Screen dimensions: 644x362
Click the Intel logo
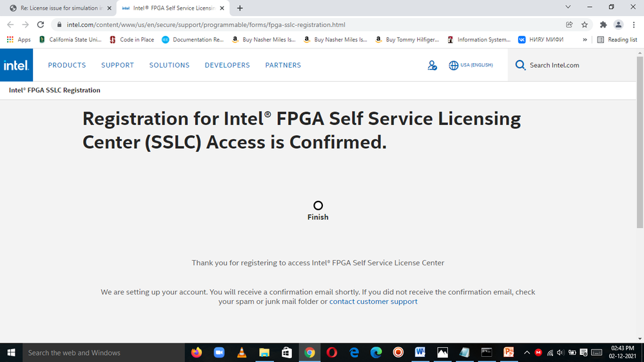pos(16,65)
